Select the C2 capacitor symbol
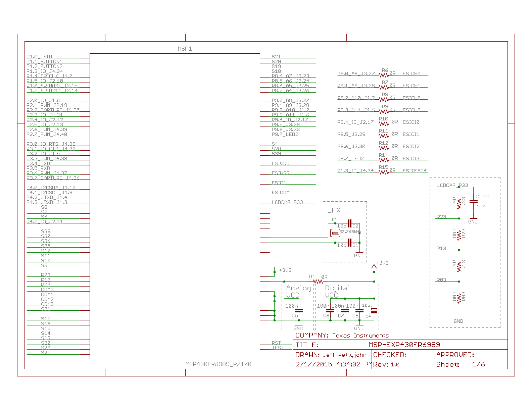This screenshot has height=411, width=532. tap(350, 223)
